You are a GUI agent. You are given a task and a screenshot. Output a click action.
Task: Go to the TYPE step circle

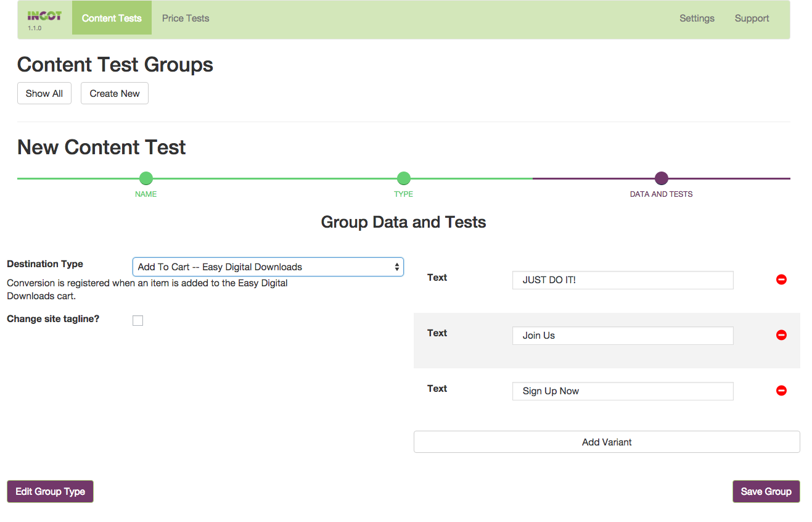pyautogui.click(x=404, y=178)
